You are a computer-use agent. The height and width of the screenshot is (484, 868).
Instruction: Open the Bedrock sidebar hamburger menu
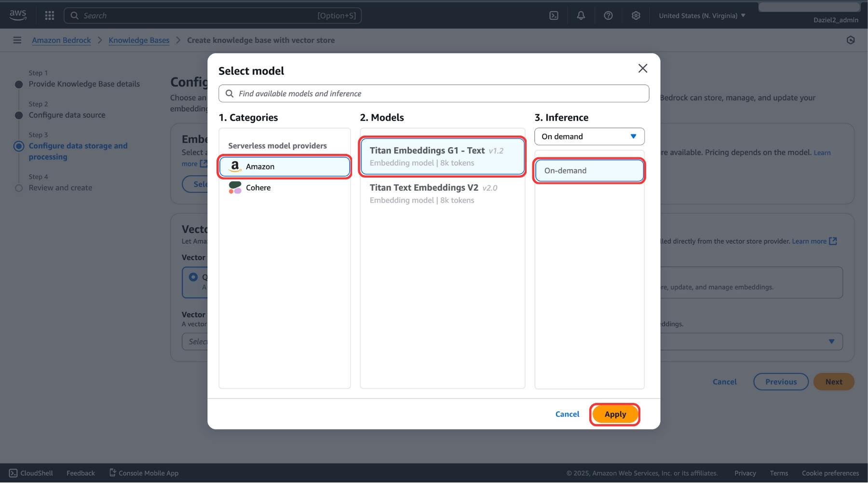point(17,40)
